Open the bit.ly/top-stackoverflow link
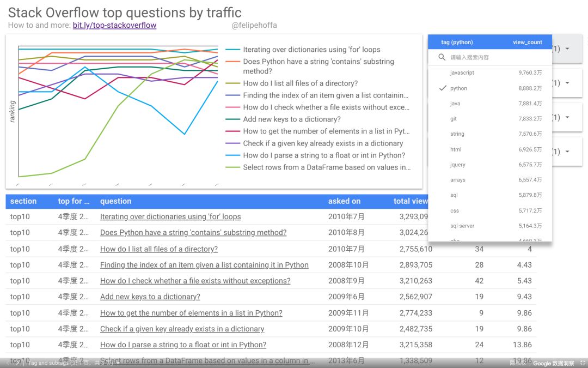The height and width of the screenshot is (368, 588). tap(114, 25)
